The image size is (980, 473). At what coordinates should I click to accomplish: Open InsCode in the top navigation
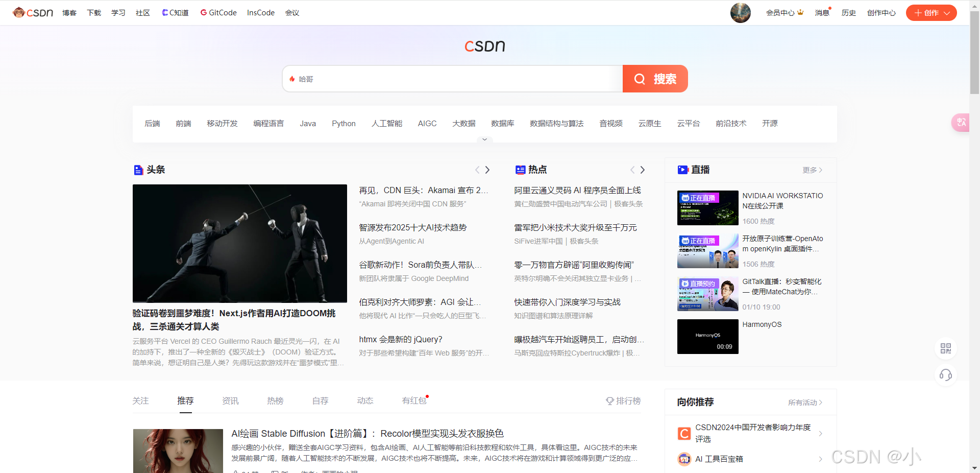tap(261, 13)
